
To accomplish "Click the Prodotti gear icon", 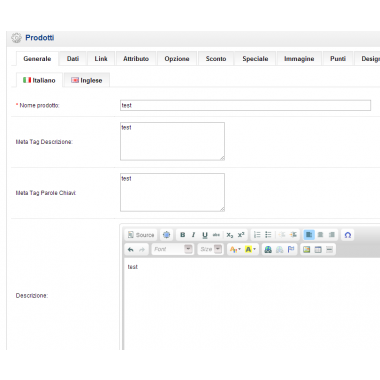I will coord(16,38).
